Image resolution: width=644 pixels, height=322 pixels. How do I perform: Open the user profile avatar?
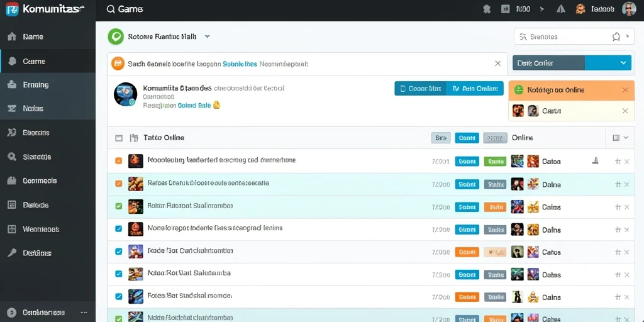pos(629,9)
